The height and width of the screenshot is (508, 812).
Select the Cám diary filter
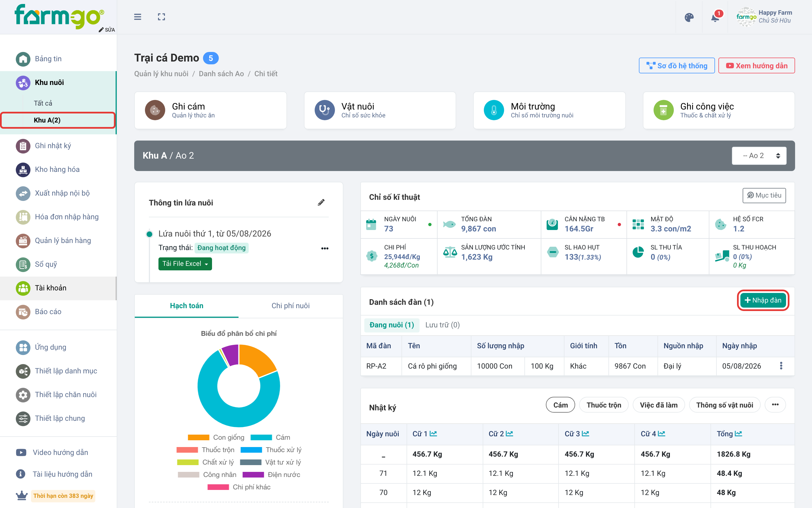[560, 405]
